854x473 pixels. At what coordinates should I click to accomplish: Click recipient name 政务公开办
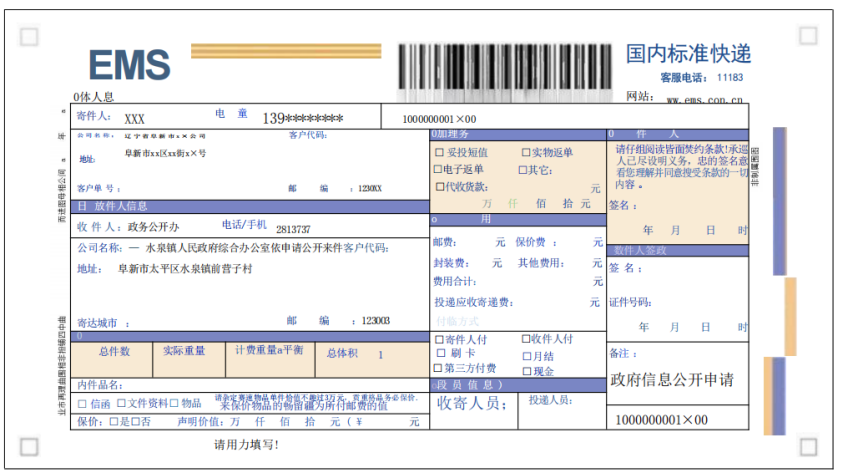[x=153, y=227]
